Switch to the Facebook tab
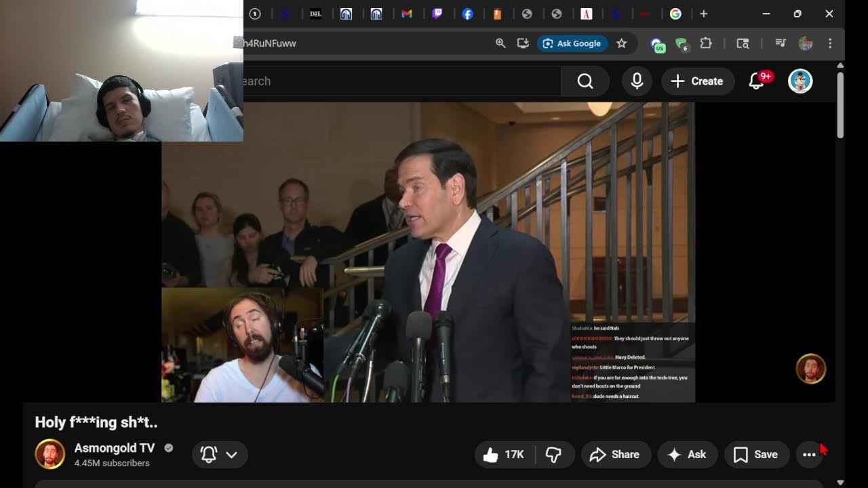Image resolution: width=868 pixels, height=488 pixels. point(467,14)
